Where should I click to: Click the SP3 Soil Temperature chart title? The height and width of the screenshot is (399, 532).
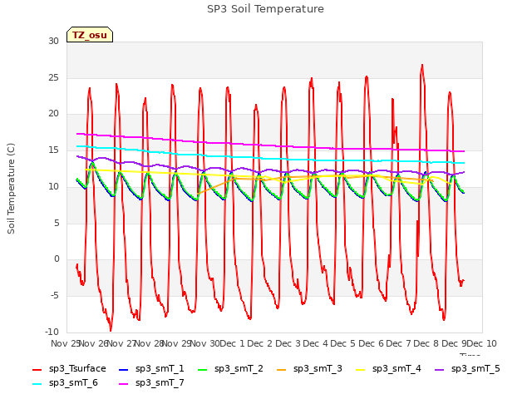coord(265,9)
